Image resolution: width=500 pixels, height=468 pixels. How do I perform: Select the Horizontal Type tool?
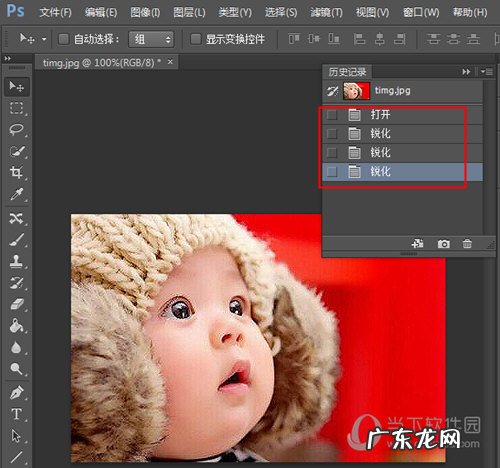click(17, 414)
